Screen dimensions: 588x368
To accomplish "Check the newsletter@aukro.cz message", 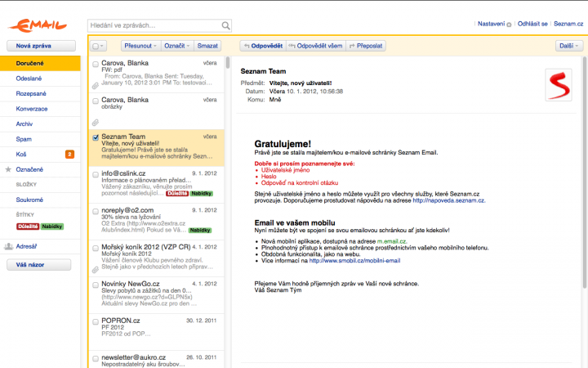I will [x=96, y=359].
